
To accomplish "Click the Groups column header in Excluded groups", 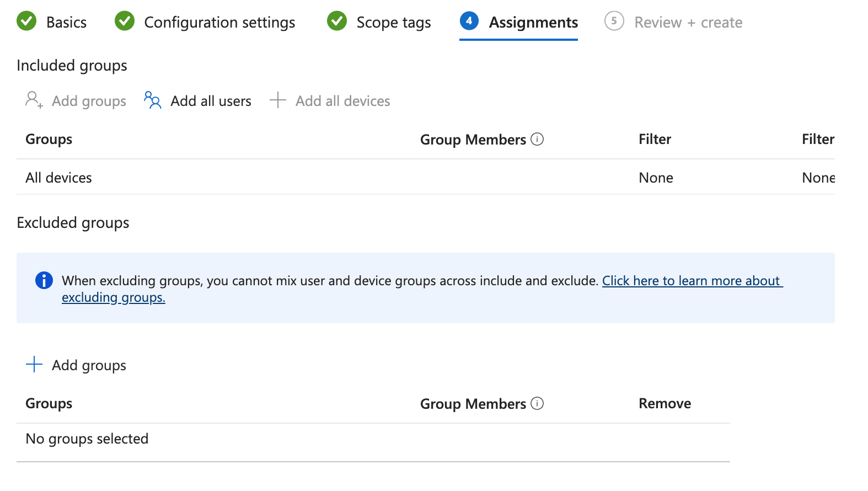I will (49, 403).
